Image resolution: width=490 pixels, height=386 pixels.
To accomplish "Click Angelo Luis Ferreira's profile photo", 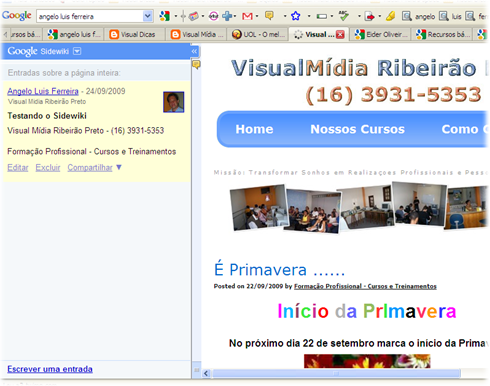I will click(173, 102).
